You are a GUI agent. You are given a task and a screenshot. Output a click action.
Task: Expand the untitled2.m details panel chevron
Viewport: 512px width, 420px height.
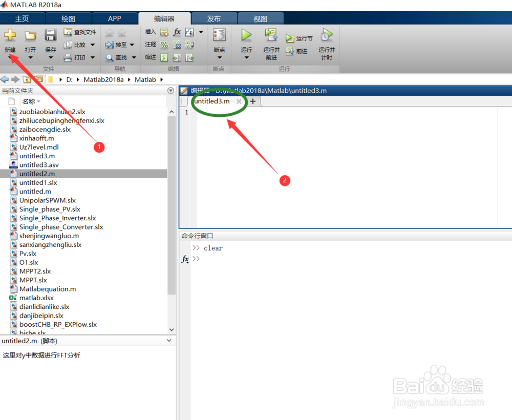click(169, 341)
